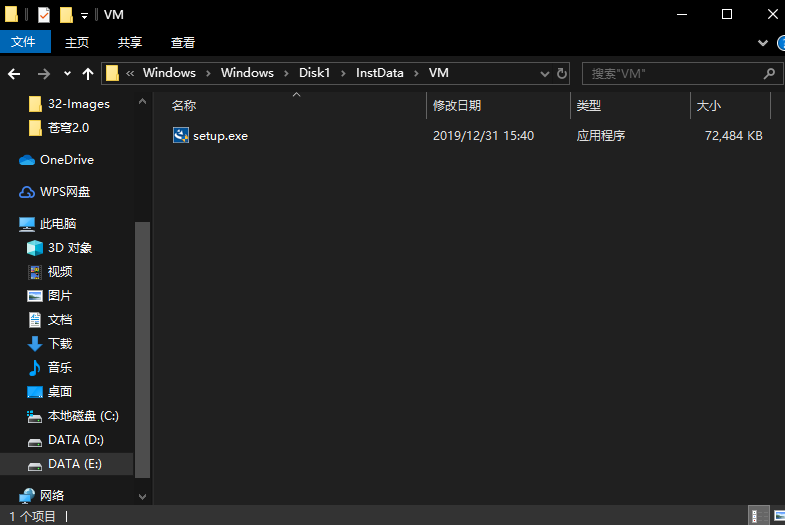Show hidden breadcrumb path via double chevron
This screenshot has width=785, height=525.
tap(130, 74)
